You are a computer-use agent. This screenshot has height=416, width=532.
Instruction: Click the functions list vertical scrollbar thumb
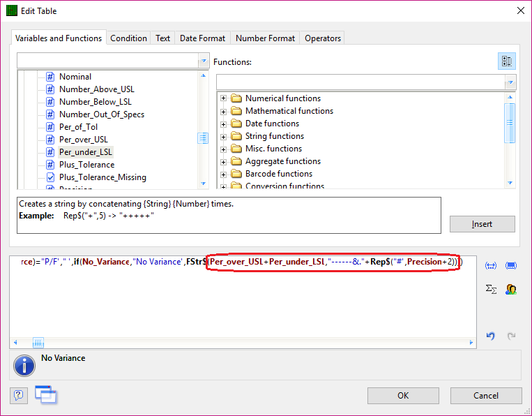point(510,123)
